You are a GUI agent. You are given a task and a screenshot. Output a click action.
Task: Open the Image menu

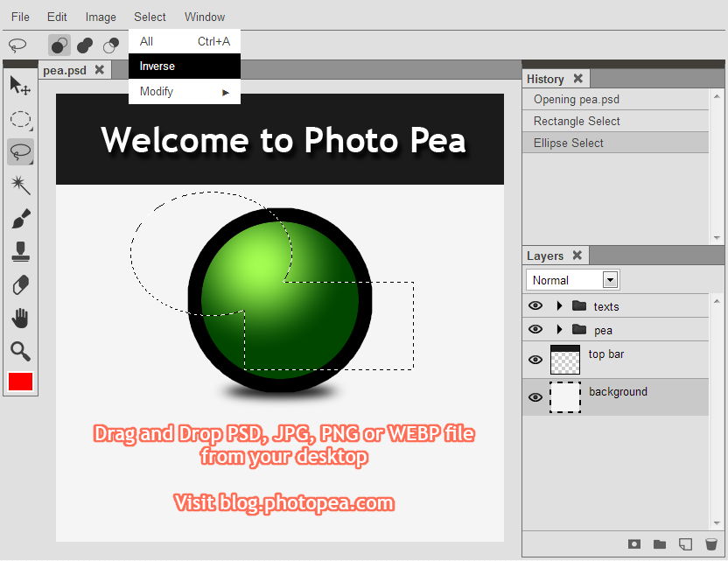tap(101, 18)
